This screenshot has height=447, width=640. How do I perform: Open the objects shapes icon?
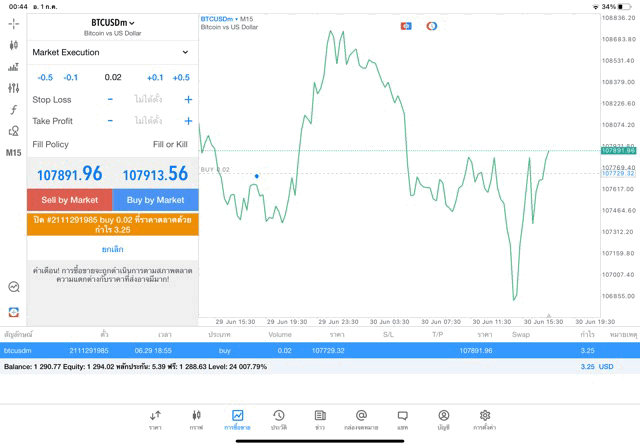tap(13, 131)
